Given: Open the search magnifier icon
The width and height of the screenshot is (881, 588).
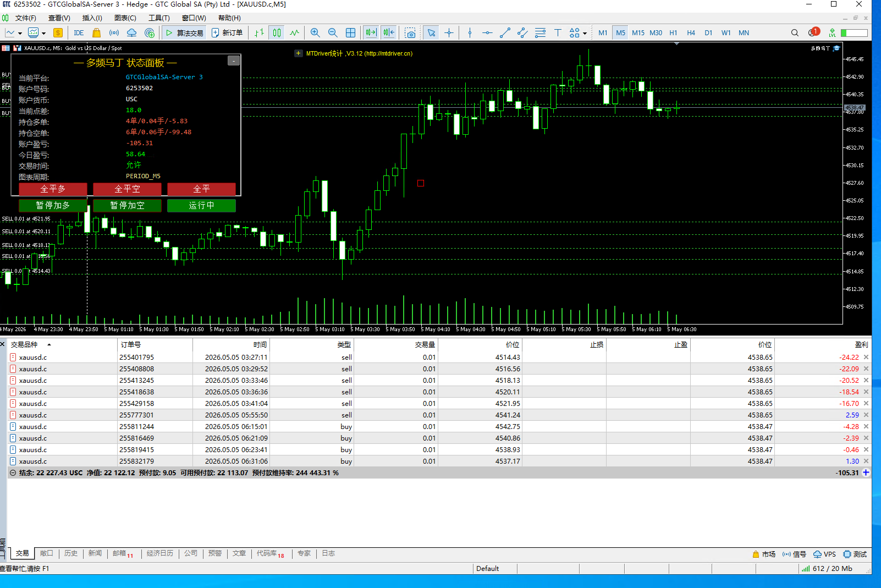Looking at the screenshot, I should (x=795, y=33).
